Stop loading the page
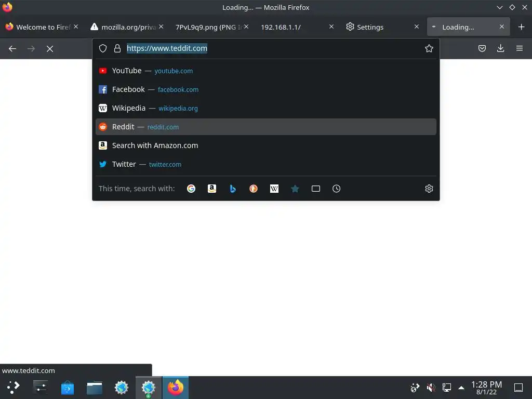This screenshot has height=399, width=532. tap(50, 49)
